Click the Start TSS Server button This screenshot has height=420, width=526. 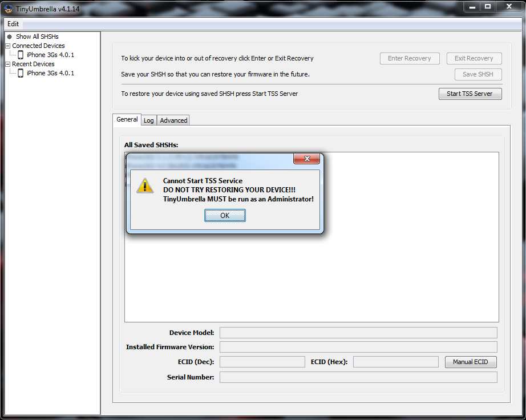(x=470, y=94)
